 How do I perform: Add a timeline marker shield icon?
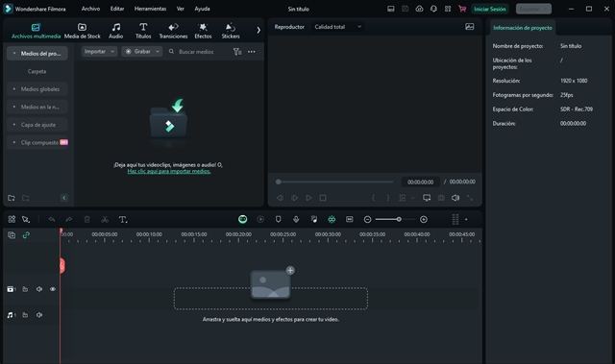278,219
